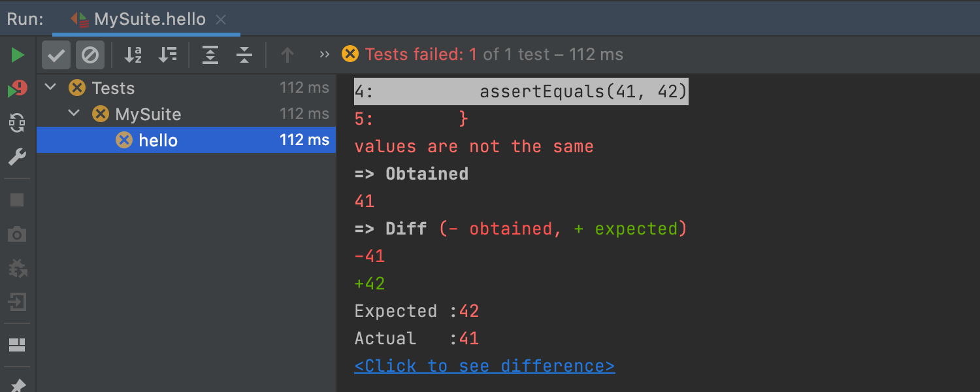Sort tests by duration

(x=168, y=55)
